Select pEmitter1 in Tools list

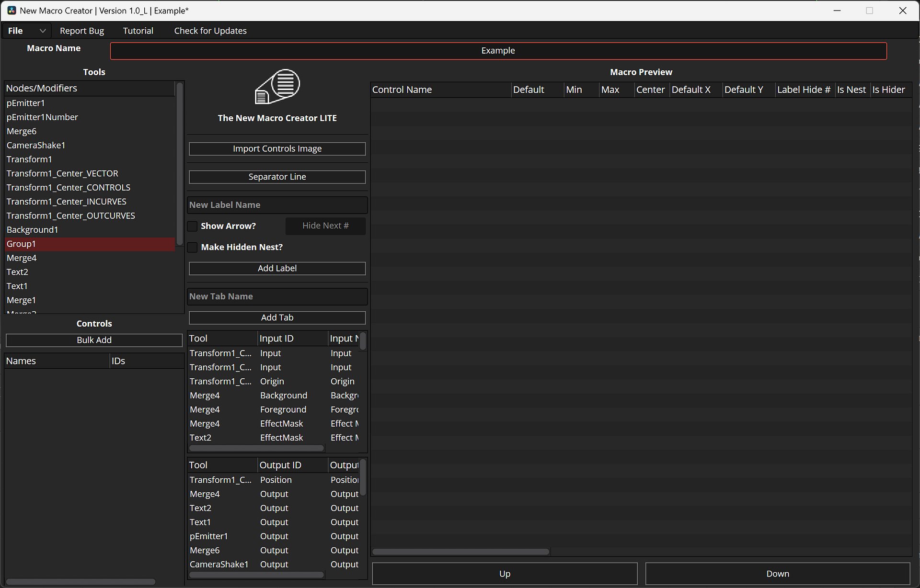coord(90,103)
